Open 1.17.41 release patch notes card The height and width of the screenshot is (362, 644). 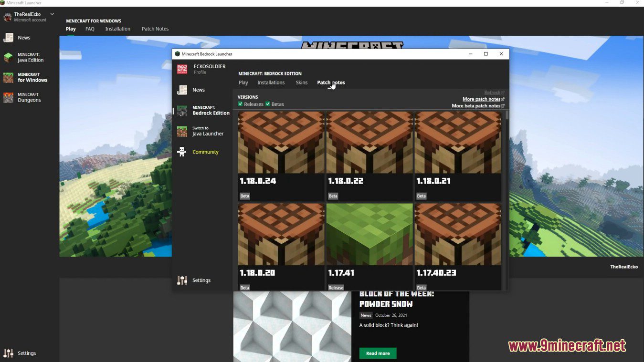(370, 247)
